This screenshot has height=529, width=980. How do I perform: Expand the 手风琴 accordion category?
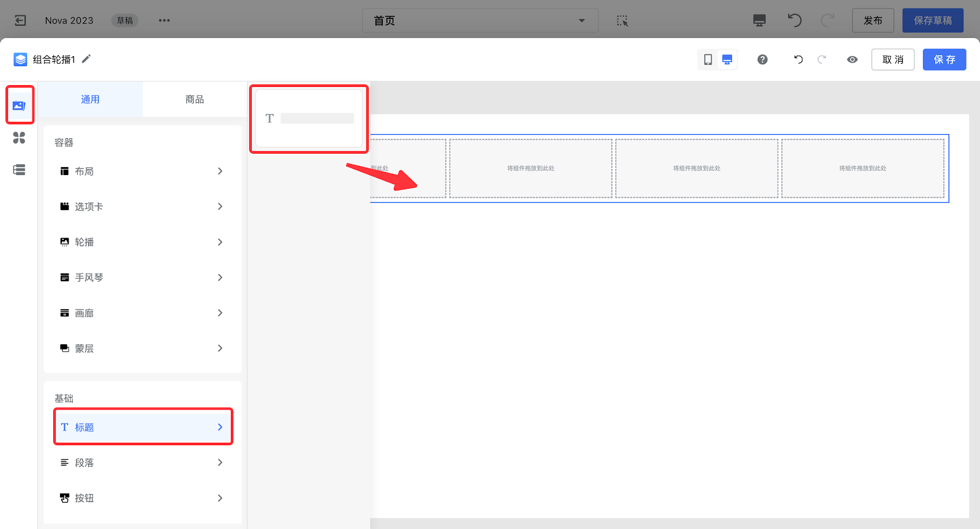142,277
